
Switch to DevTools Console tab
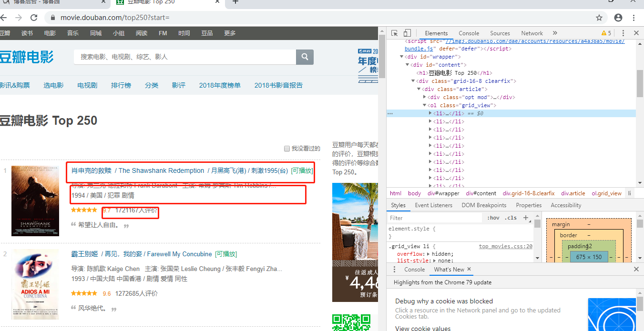click(x=469, y=33)
